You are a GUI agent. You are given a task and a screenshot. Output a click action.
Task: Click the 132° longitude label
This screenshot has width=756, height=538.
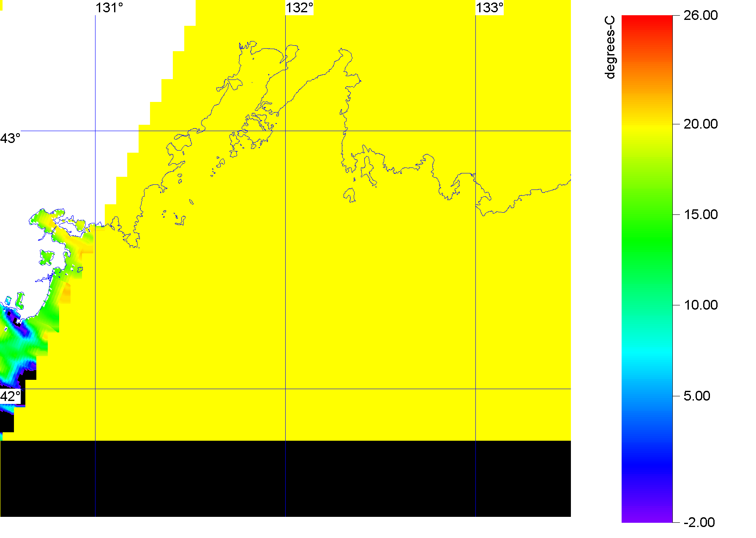click(300, 8)
